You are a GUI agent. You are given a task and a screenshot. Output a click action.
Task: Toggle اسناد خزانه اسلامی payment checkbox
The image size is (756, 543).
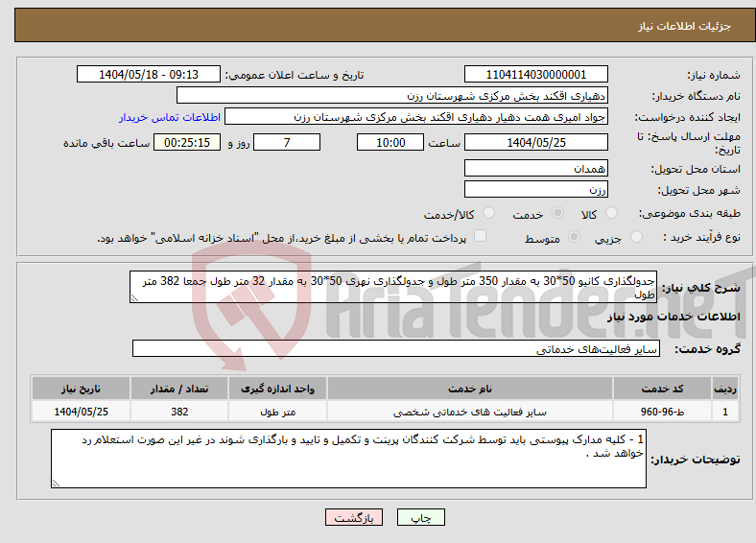[480, 236]
